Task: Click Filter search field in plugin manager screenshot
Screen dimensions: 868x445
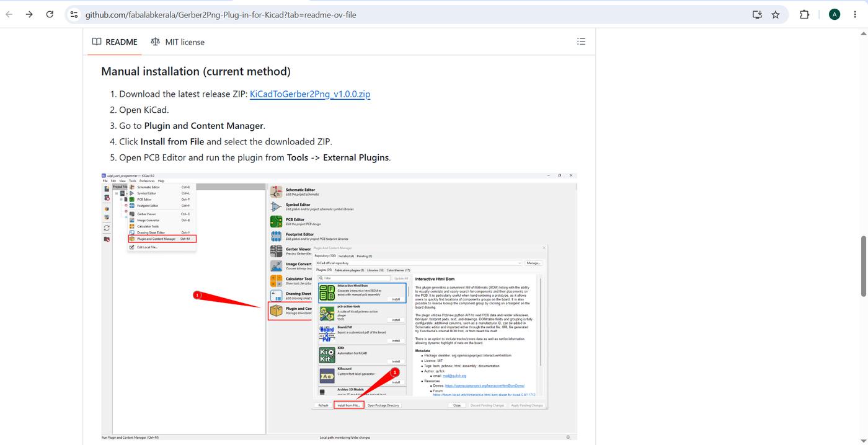Action: tap(354, 278)
